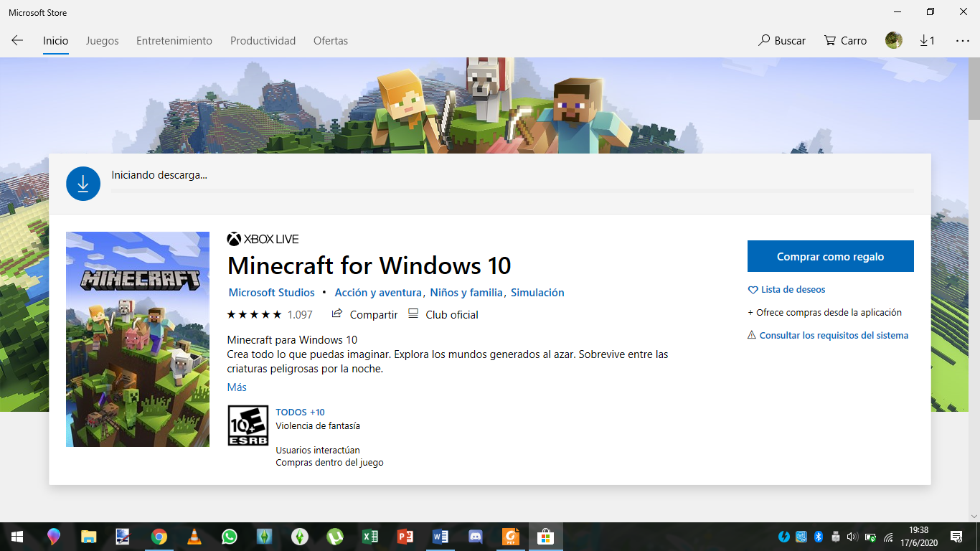This screenshot has height=551, width=980.
Task: Click 'Violencia de fantasía' text
Action: [318, 426]
